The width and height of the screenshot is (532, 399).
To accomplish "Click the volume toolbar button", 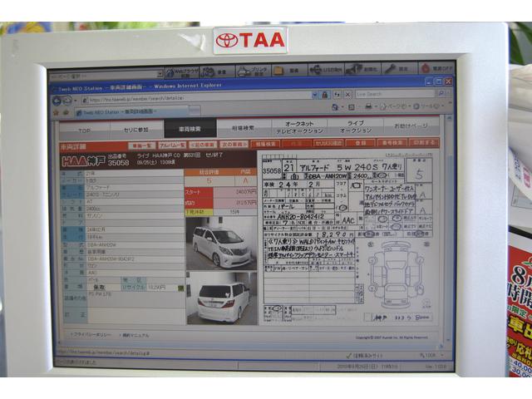I will pyautogui.click(x=217, y=72).
